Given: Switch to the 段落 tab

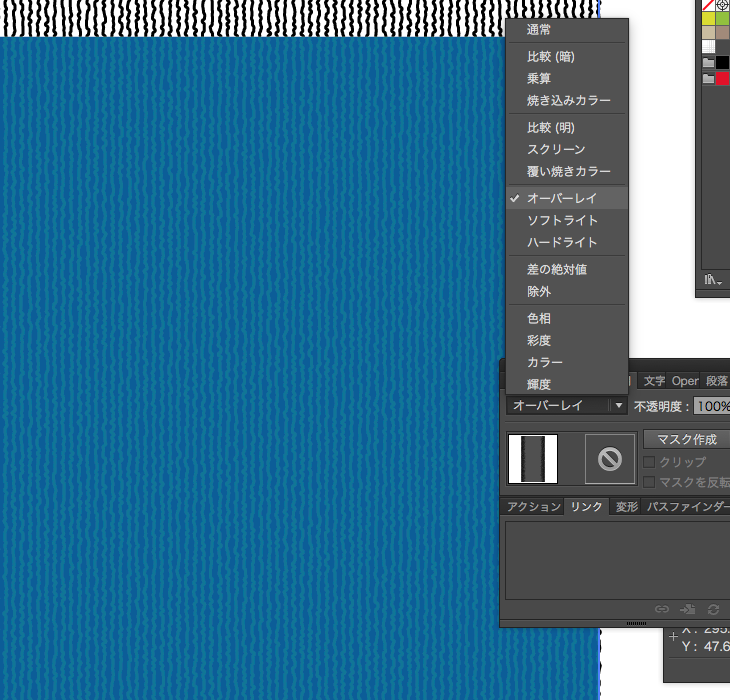Looking at the screenshot, I should [x=716, y=381].
